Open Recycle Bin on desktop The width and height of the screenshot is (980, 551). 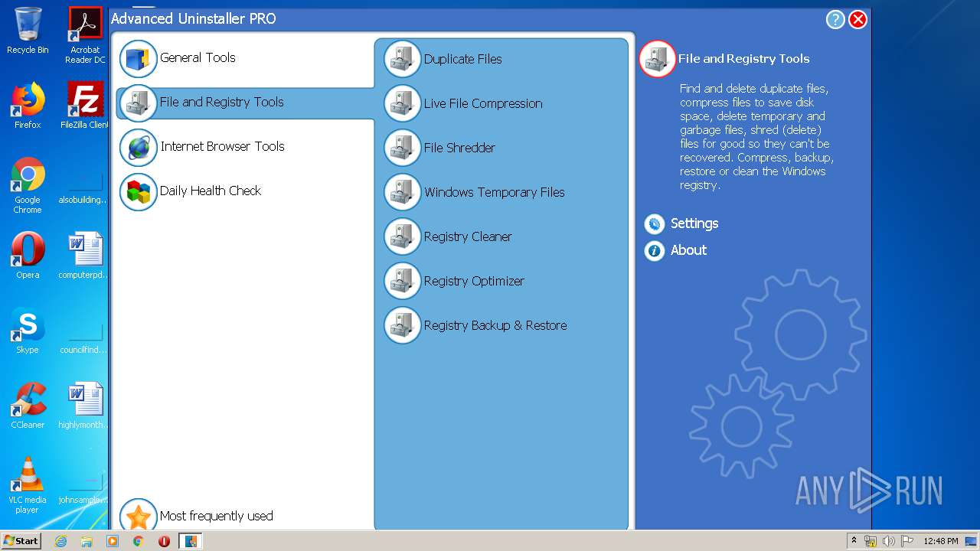tap(28, 31)
